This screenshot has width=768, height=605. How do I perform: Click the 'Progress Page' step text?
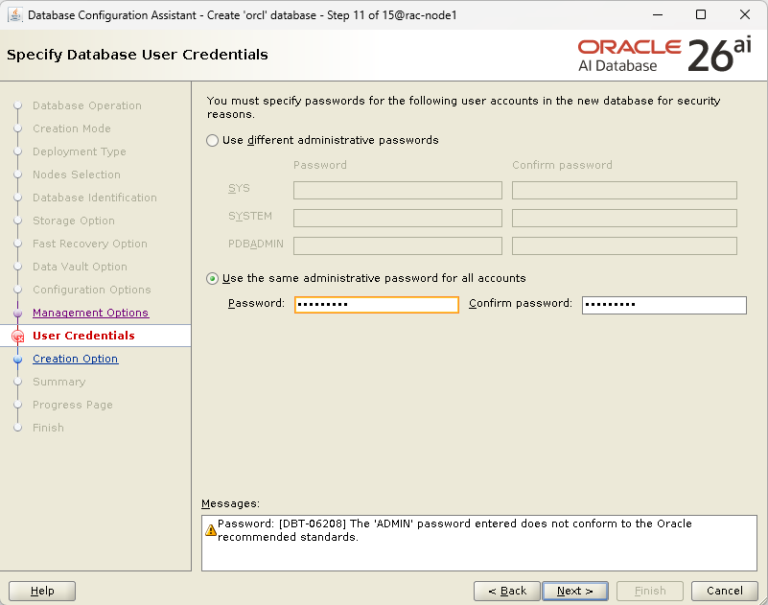pos(72,405)
